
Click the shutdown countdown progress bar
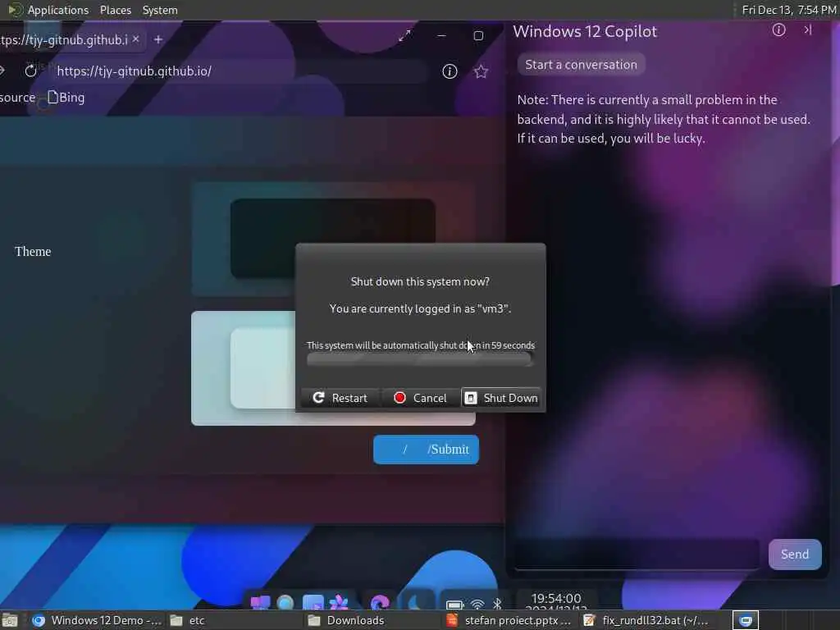tap(420, 359)
